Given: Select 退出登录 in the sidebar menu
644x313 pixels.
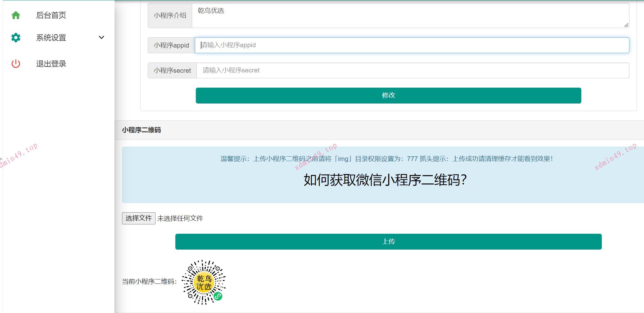Looking at the screenshot, I should tap(51, 64).
